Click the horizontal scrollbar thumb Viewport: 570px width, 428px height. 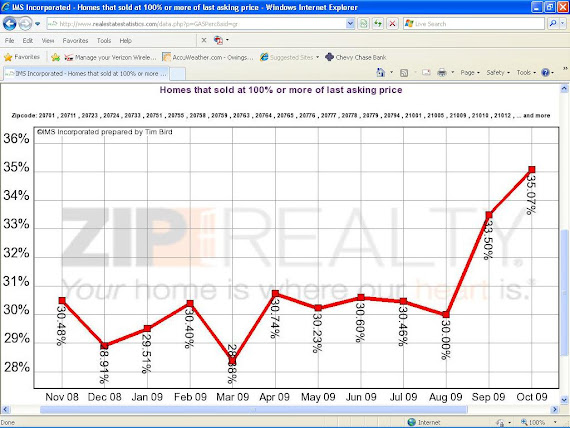254,410
